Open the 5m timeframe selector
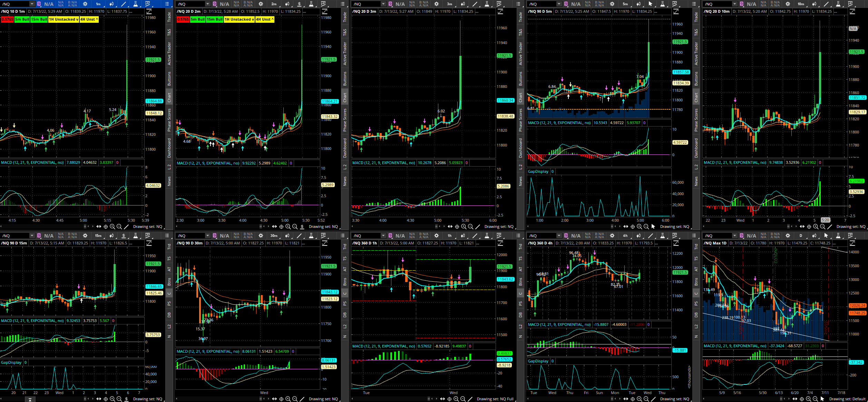The image size is (868, 402). (x=625, y=4)
